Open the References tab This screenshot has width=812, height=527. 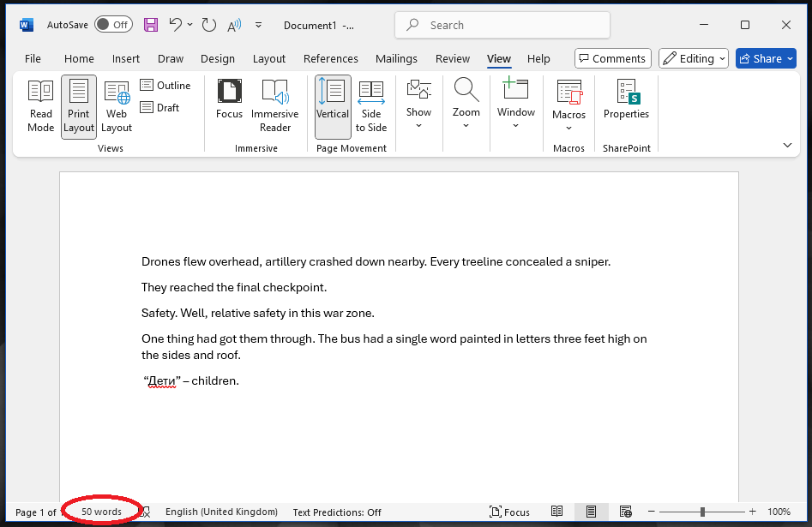click(330, 59)
